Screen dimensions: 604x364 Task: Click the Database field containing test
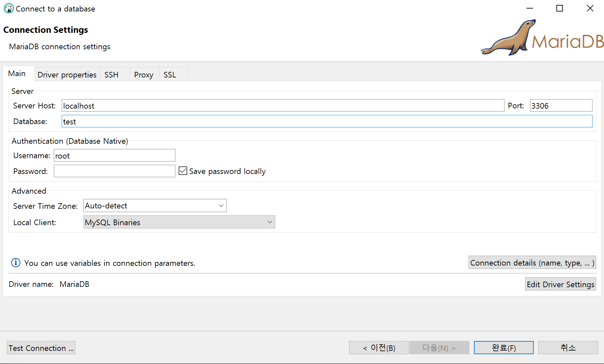click(327, 121)
